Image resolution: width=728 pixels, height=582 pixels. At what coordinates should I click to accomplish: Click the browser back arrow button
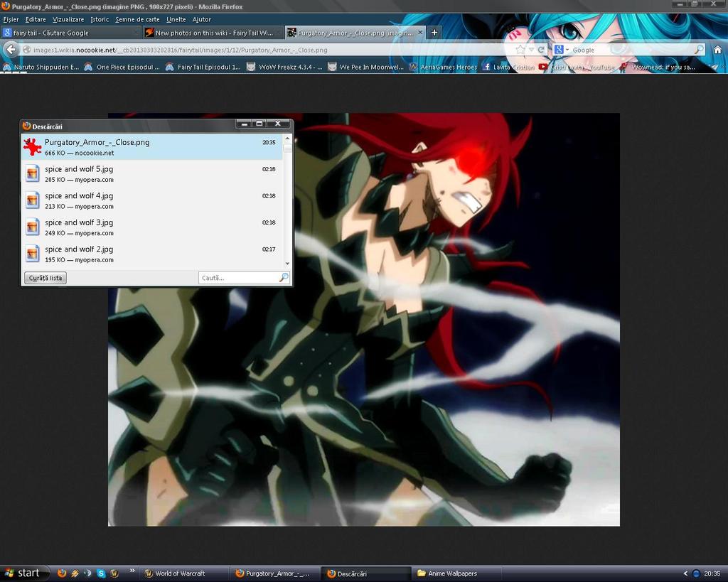point(11,50)
